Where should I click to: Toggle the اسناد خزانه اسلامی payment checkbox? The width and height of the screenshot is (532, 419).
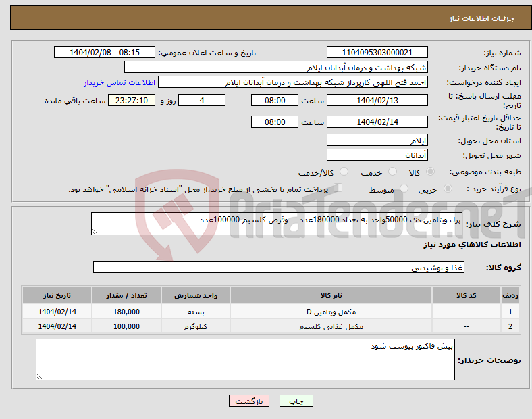(x=338, y=188)
